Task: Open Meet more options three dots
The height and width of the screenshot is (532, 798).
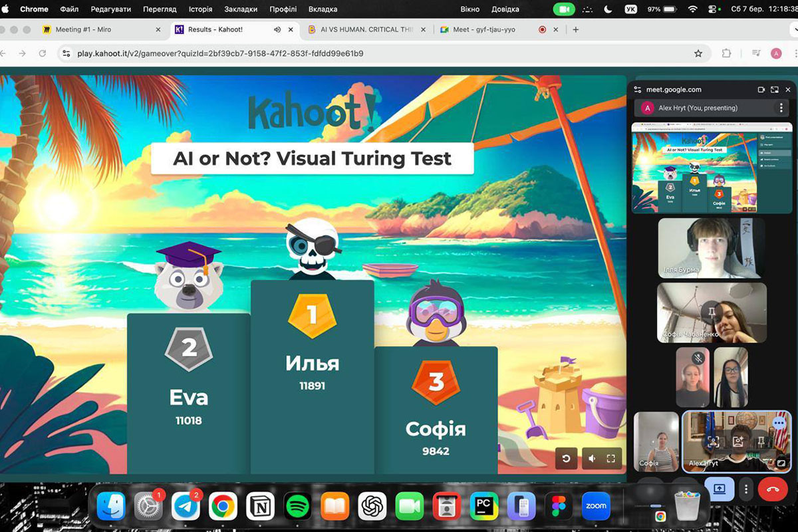Action: click(x=747, y=489)
